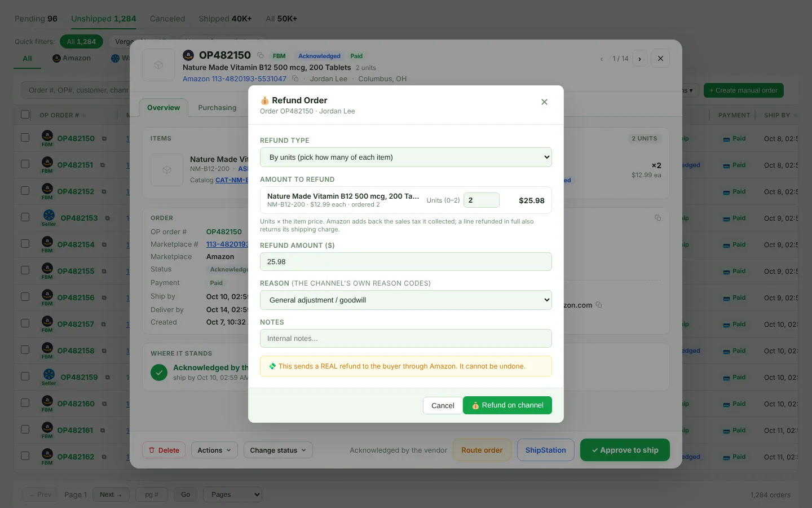
Task: Switch to the Overview tab
Action: [164, 108]
